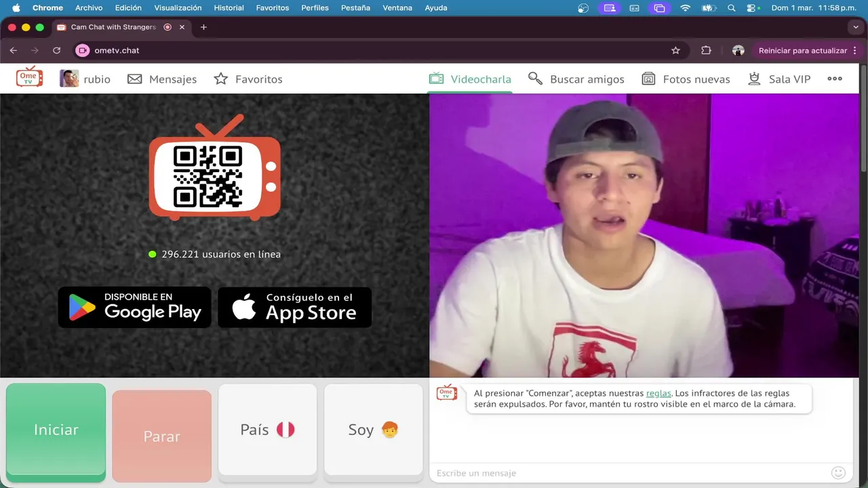Viewport: 868px width, 488px height.
Task: Bookmark page with the star icon
Action: click(x=675, y=50)
